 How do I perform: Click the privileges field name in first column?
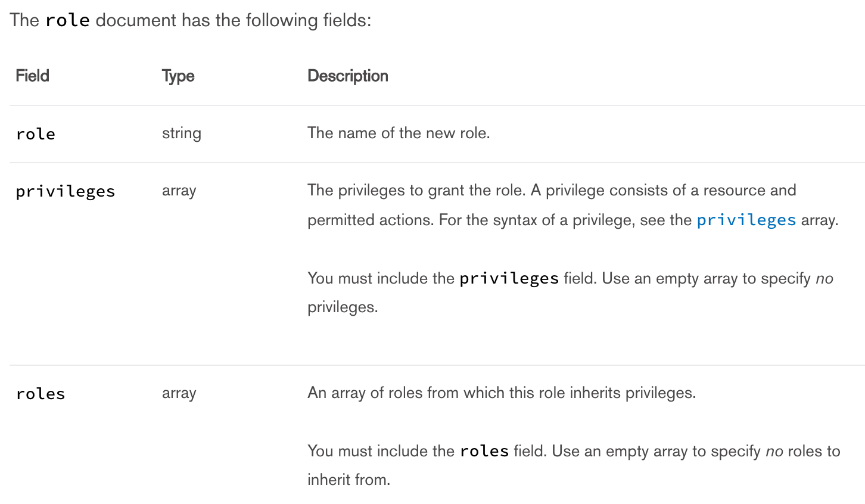pos(65,191)
